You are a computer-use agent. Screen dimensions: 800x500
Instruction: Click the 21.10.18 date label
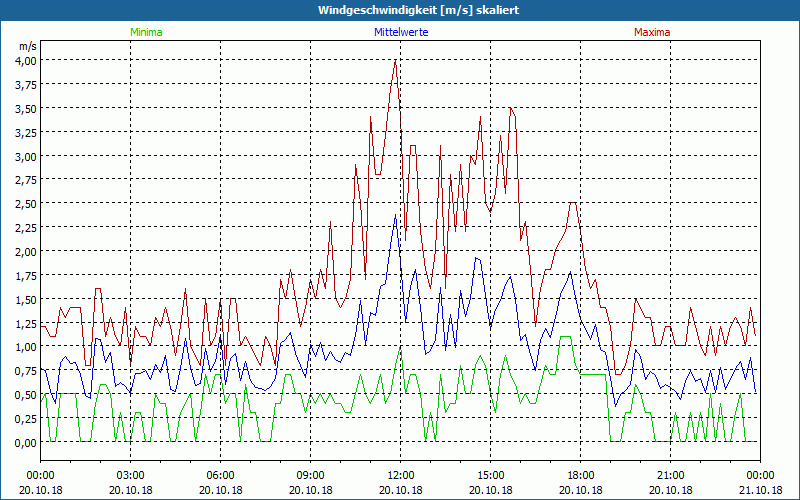tap(761, 491)
